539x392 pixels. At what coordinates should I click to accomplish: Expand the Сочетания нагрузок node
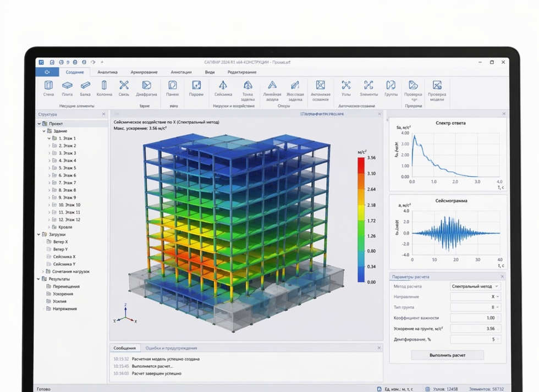pyautogui.click(x=43, y=272)
